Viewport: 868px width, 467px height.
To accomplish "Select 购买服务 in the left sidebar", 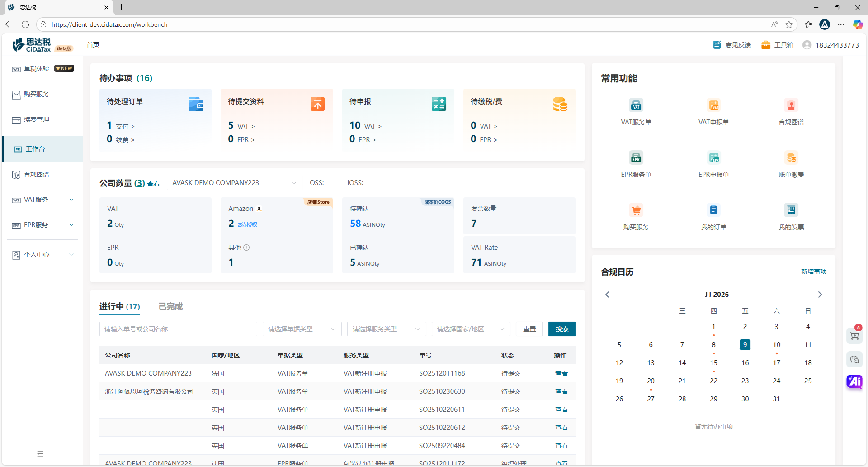I will click(x=37, y=94).
